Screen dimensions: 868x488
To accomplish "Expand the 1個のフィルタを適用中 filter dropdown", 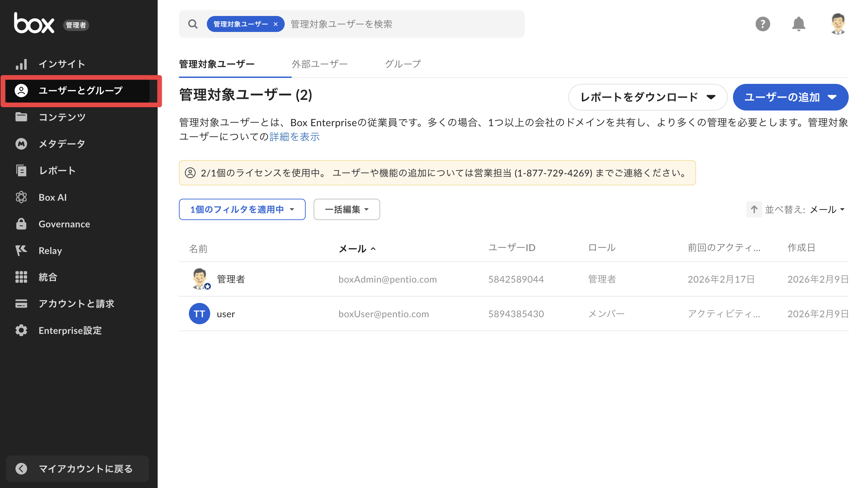I will point(242,209).
